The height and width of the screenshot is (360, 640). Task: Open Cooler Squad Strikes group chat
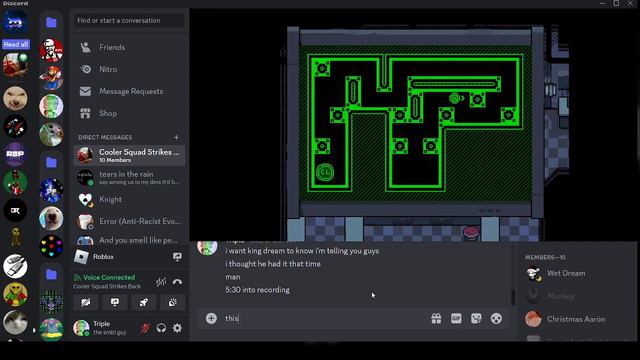[x=129, y=155]
